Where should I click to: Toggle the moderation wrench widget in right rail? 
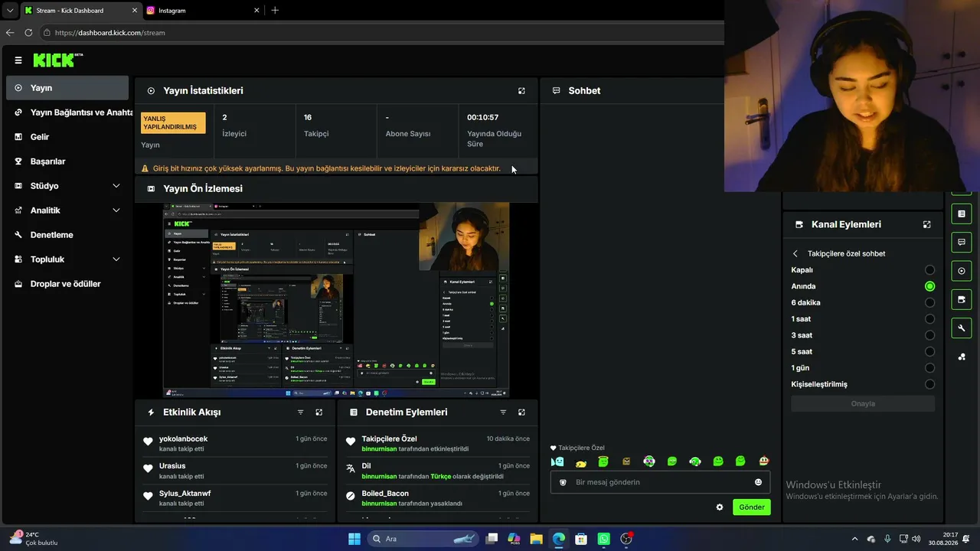tap(962, 328)
